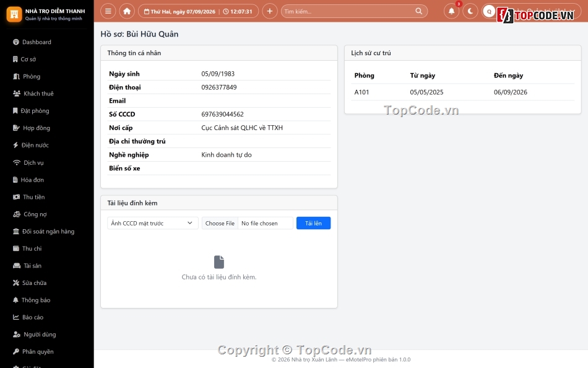
Task: Click the birth date 05/09/1983
Action: pyautogui.click(x=218, y=74)
